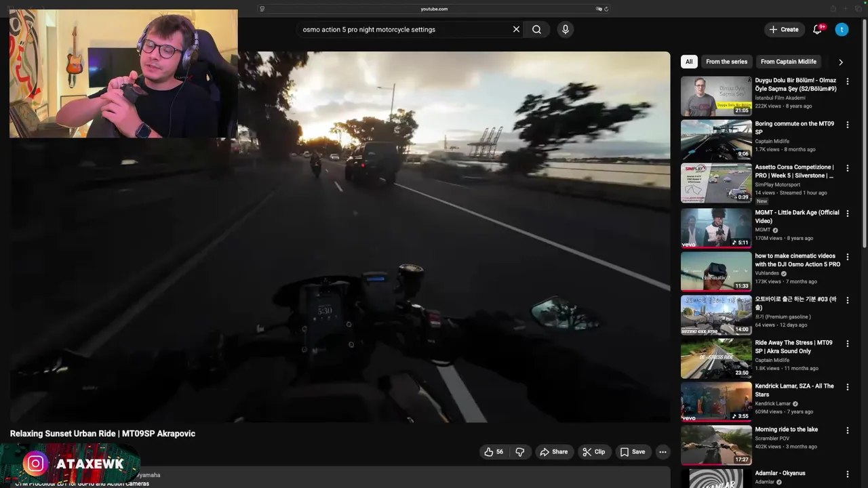Open Adamlar Okyanus thumbnail

click(716, 478)
